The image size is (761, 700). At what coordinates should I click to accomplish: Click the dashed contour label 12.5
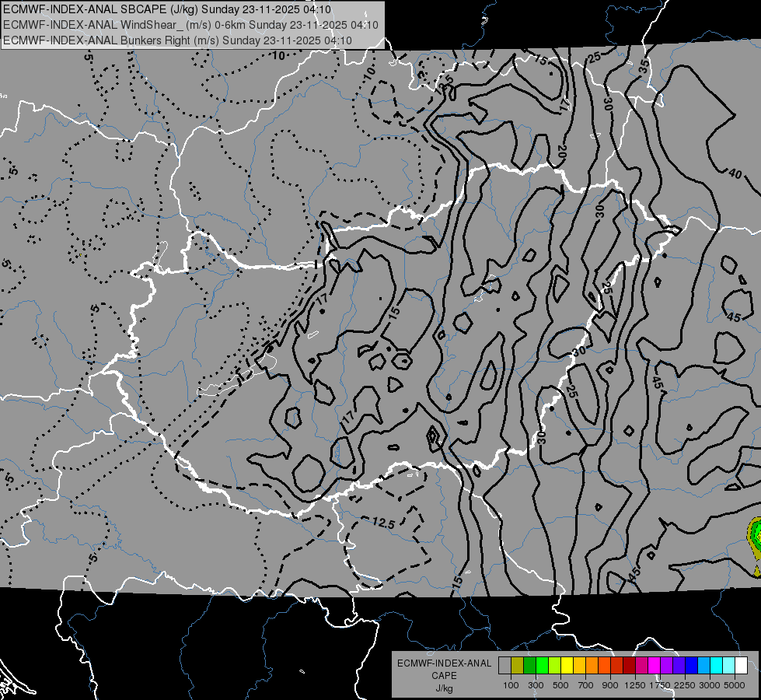[384, 523]
